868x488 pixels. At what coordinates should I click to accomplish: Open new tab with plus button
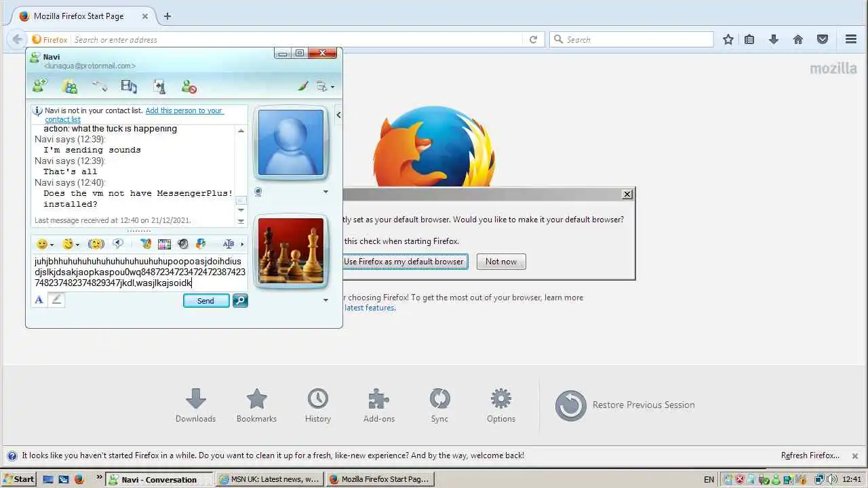[x=167, y=16]
